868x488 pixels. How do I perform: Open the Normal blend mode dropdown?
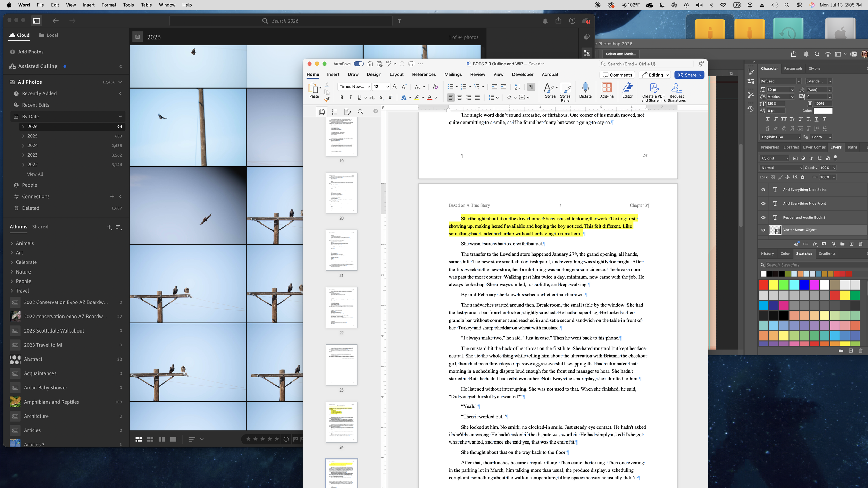[x=781, y=168]
